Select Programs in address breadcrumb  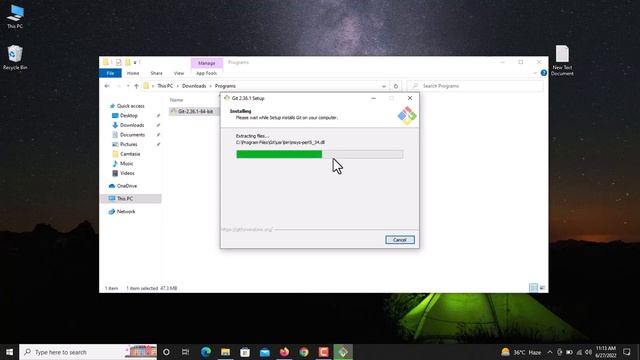[225, 86]
